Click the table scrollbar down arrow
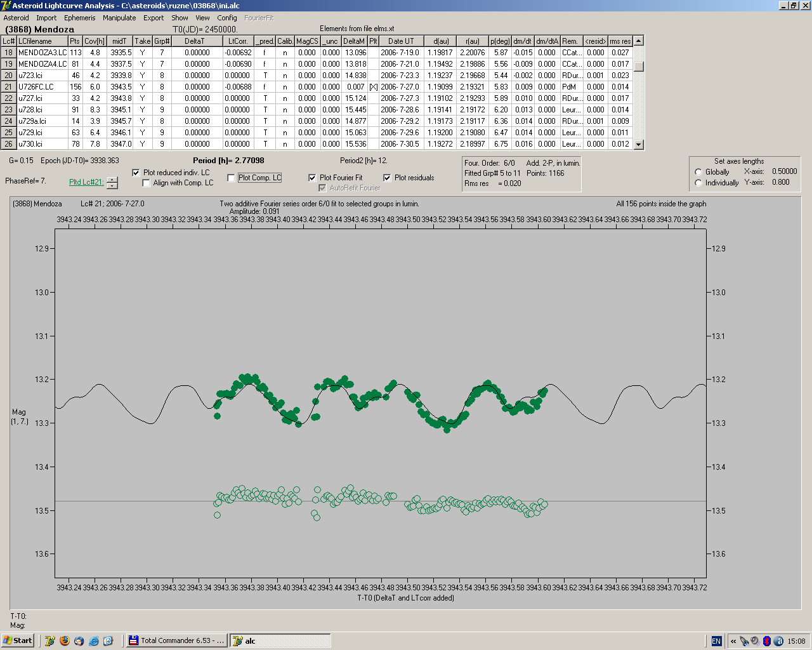 tap(639, 145)
